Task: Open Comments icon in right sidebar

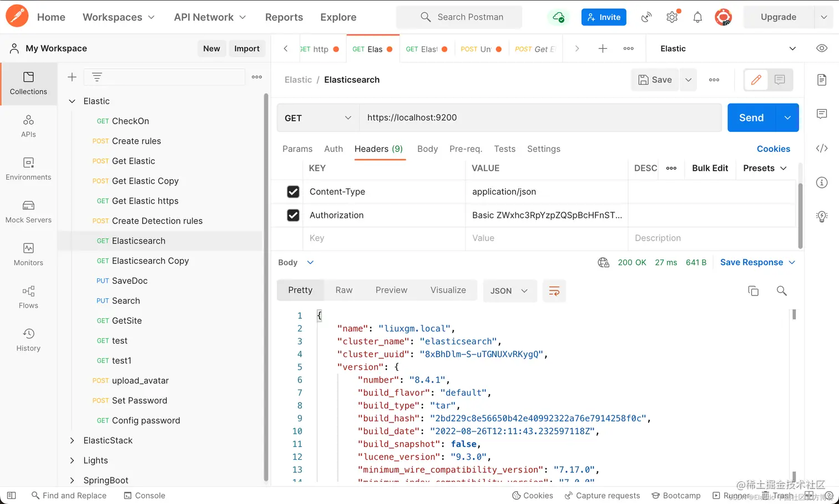Action: pyautogui.click(x=822, y=114)
